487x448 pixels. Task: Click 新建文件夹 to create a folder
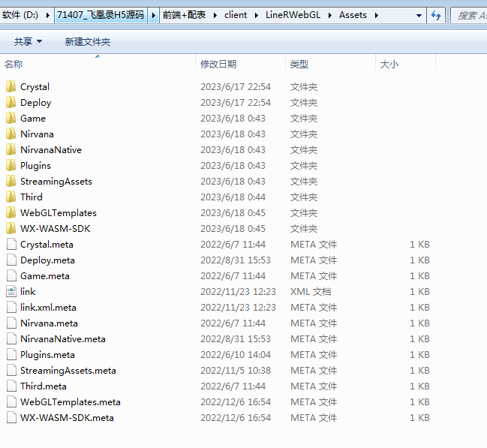click(88, 42)
